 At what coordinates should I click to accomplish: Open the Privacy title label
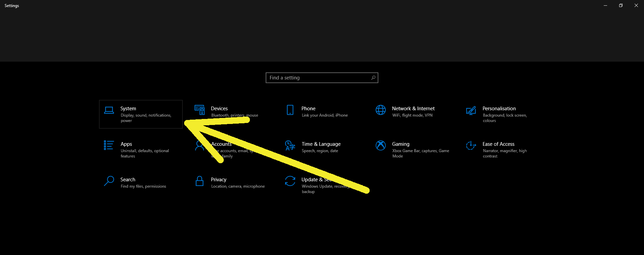coord(219,180)
